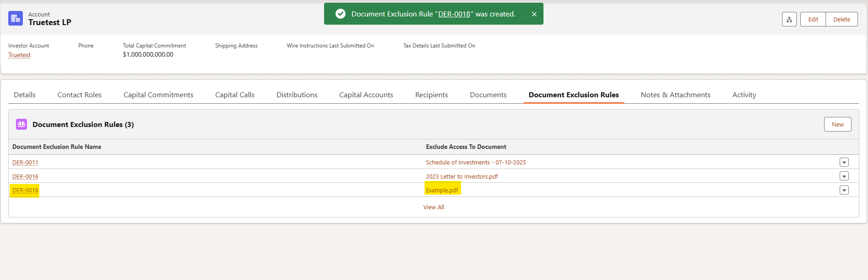Open row actions dropdown for DER-0018
This screenshot has width=868, height=280.
(844, 190)
